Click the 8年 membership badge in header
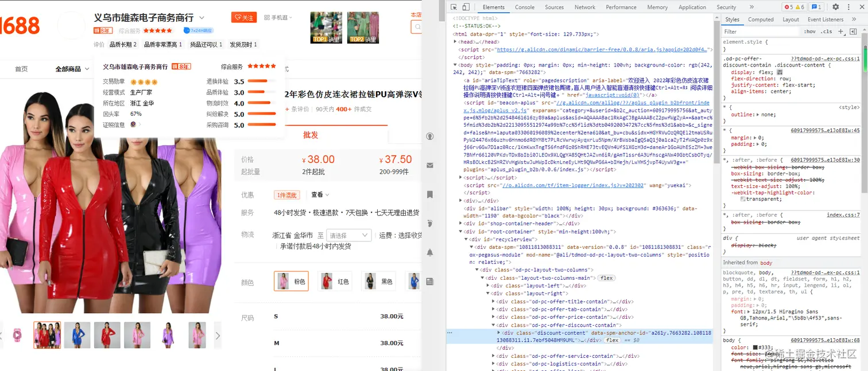The image size is (868, 371). point(103,30)
